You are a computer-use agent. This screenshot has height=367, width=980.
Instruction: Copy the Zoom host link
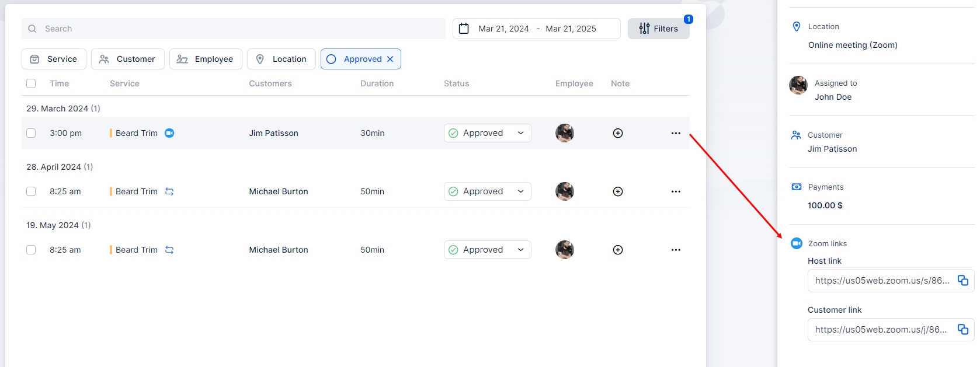962,281
